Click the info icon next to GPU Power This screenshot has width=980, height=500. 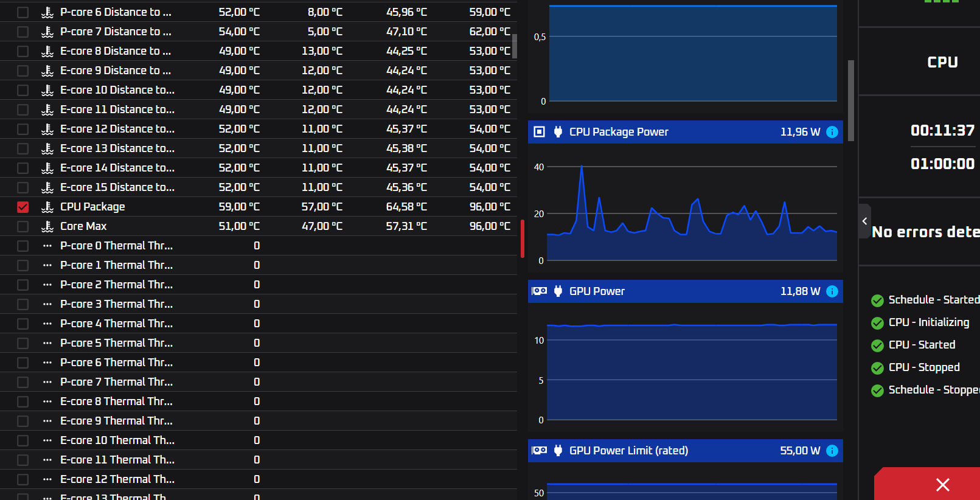pyautogui.click(x=832, y=291)
